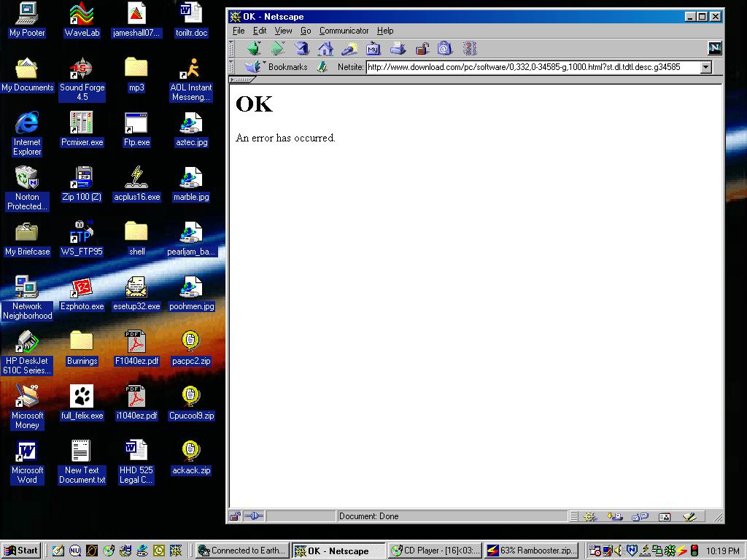This screenshot has width=747, height=560.
Task: Select the mp3 folder on desktop
Action: pos(136,74)
